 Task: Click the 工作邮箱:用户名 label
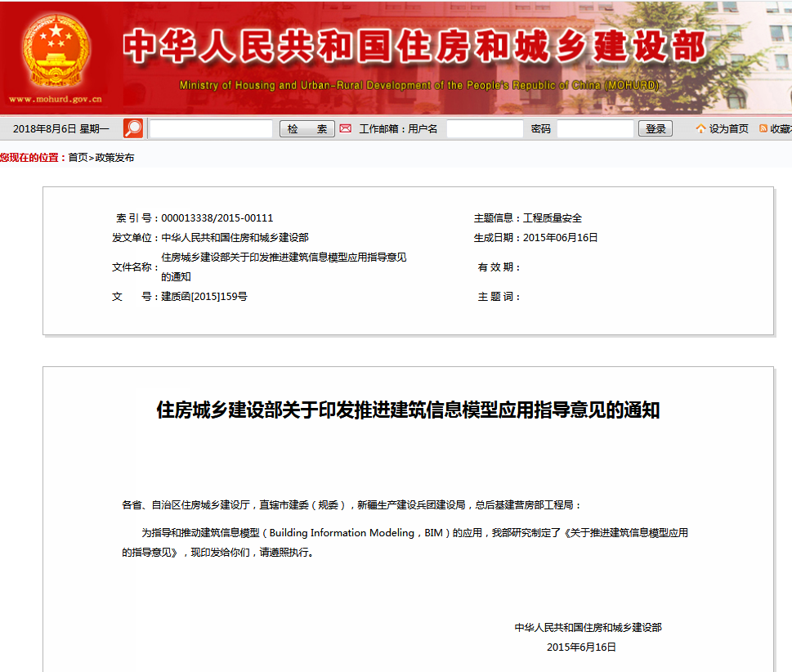pyautogui.click(x=398, y=129)
